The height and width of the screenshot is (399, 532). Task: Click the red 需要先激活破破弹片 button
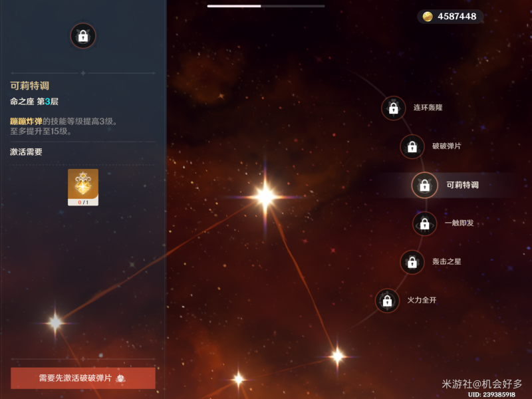[x=83, y=378]
